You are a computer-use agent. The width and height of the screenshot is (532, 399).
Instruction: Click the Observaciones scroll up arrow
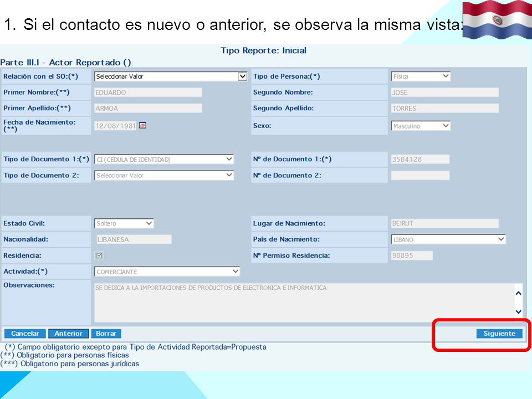click(x=519, y=294)
